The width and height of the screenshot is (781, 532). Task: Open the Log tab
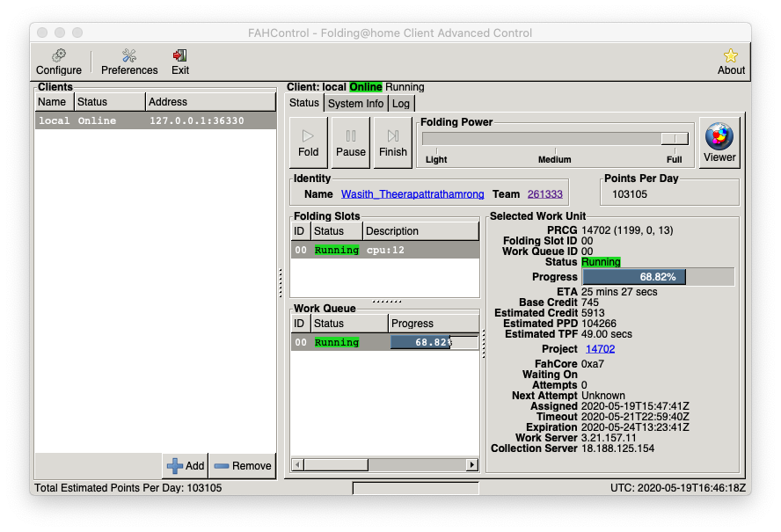coord(401,103)
